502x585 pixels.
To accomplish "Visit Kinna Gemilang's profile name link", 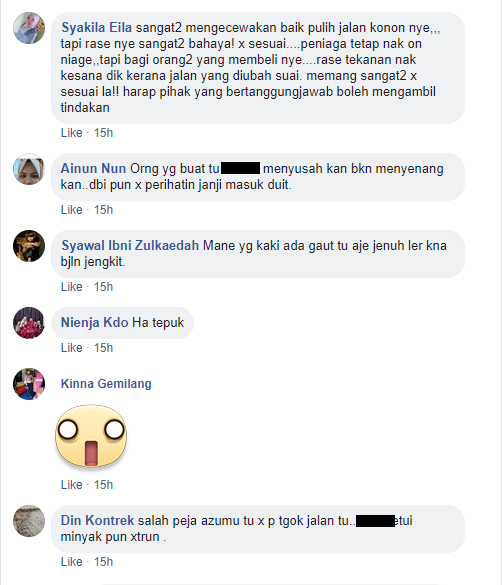I will click(x=106, y=384).
